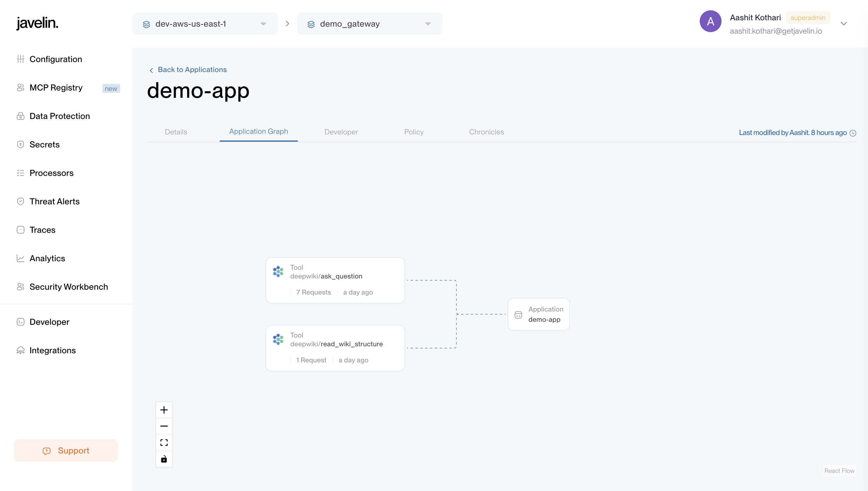Toggle the graph interactivity lock
This screenshot has width=868, height=491.
click(x=164, y=459)
